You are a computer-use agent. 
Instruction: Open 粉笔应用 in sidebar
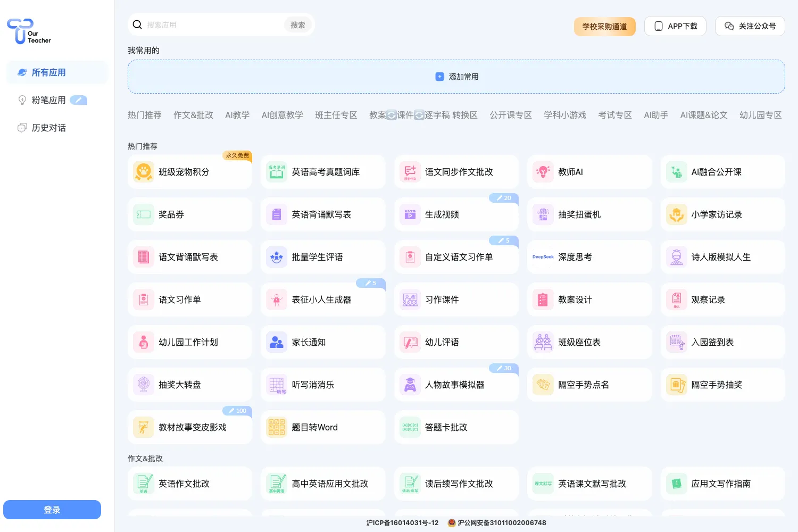pos(57,100)
